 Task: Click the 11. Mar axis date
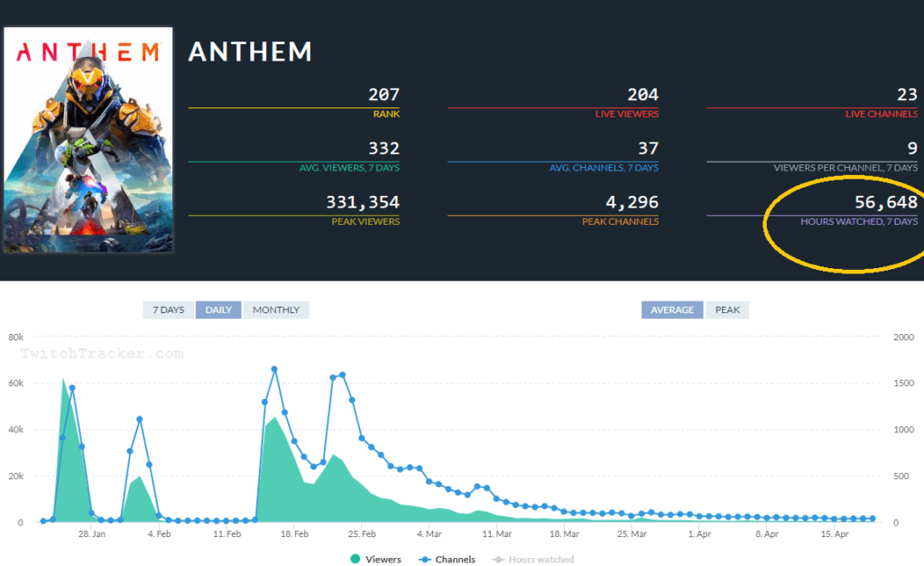[497, 534]
